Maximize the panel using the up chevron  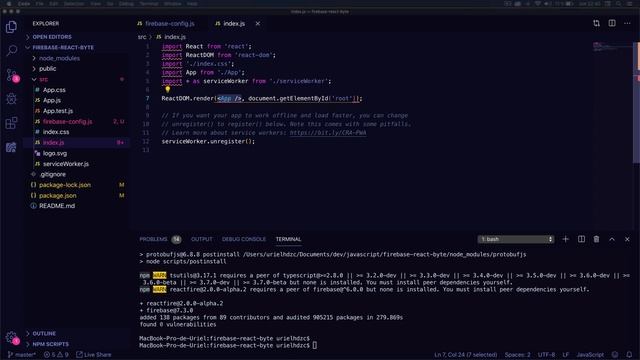(612, 239)
